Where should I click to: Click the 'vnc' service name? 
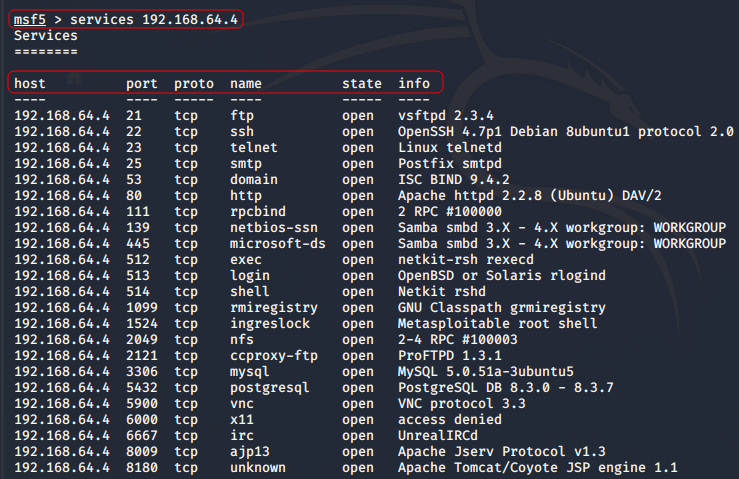(x=242, y=404)
